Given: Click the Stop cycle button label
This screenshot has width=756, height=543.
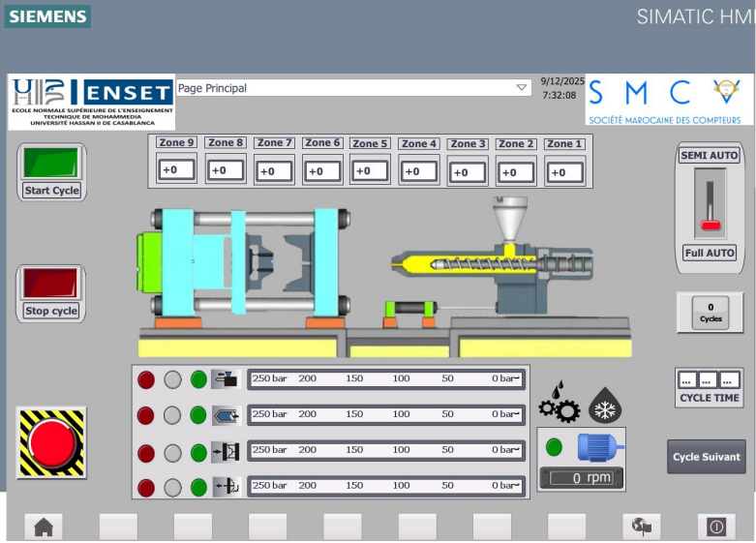Looking at the screenshot, I should click(51, 311).
